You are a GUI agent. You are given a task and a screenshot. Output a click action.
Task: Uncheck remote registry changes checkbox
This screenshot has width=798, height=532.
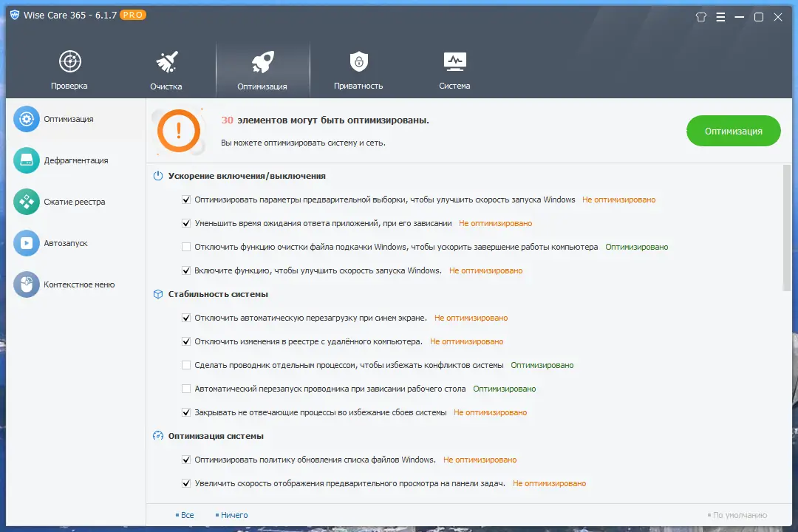coord(186,341)
